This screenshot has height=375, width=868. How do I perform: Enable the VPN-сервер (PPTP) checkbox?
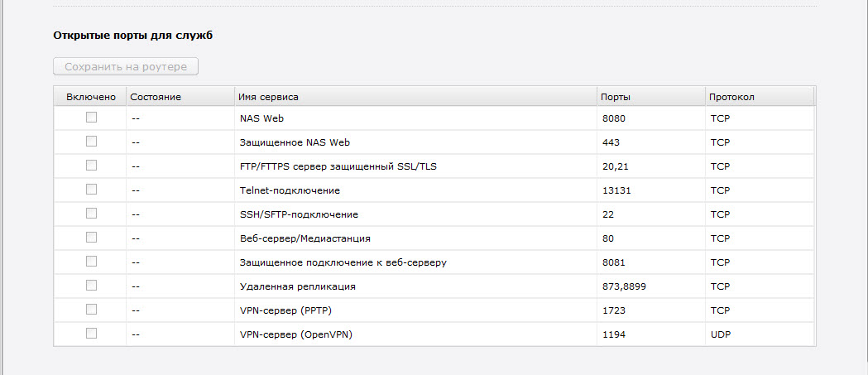click(91, 309)
